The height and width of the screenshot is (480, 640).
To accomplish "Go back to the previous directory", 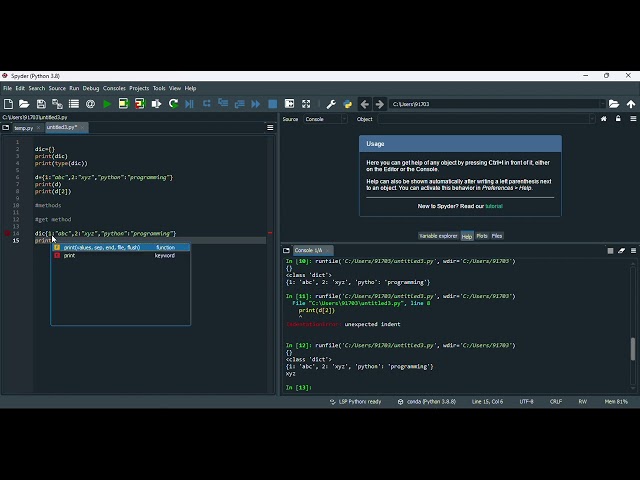I will pyautogui.click(x=364, y=104).
